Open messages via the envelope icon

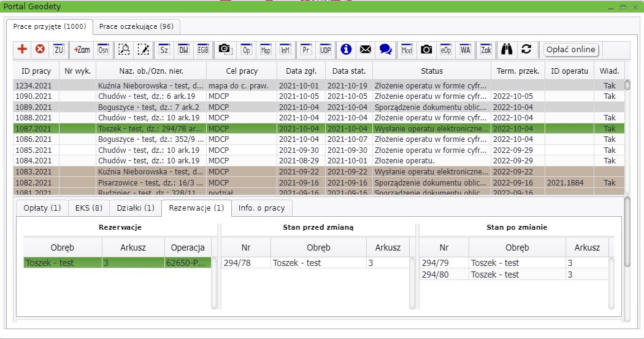[x=366, y=50]
